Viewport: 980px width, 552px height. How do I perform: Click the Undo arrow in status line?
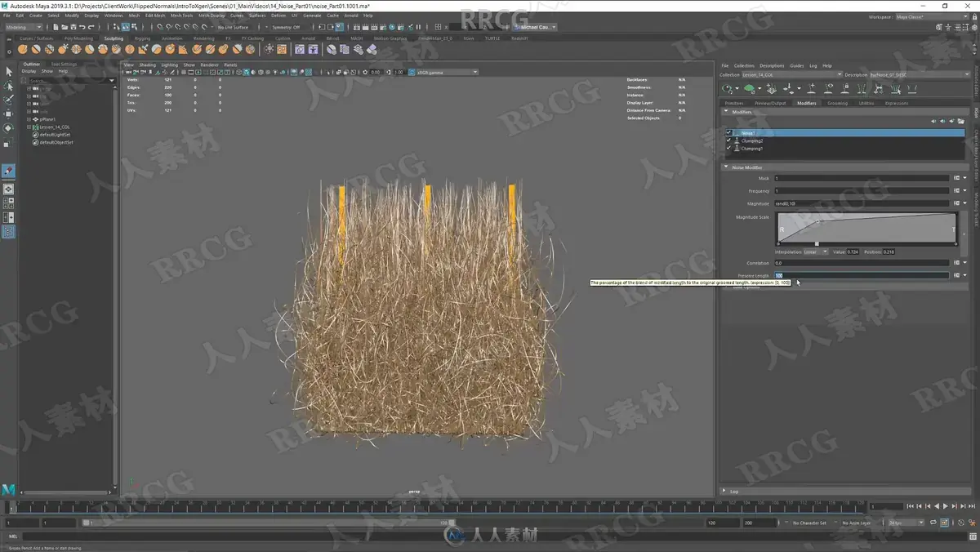pos(83,27)
